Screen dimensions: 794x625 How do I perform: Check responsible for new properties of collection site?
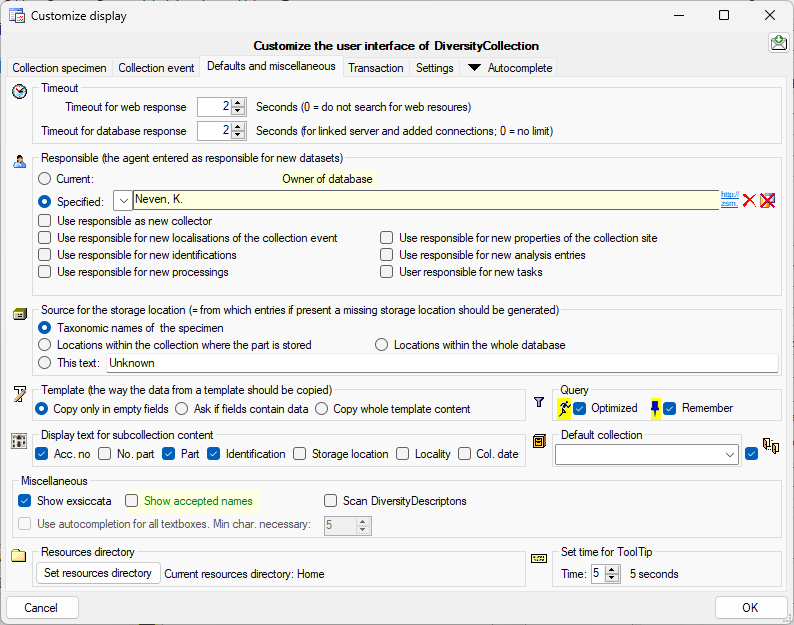click(386, 238)
